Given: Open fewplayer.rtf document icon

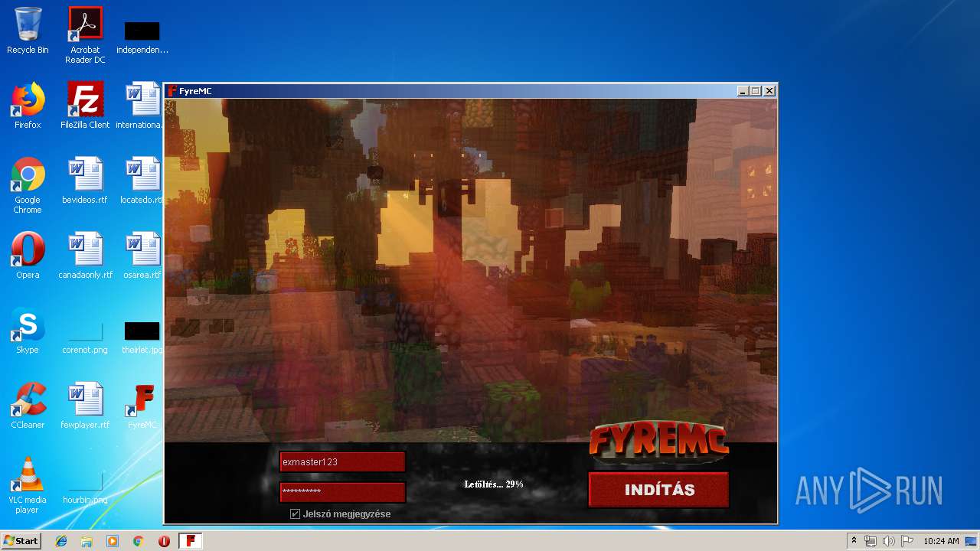Looking at the screenshot, I should click(85, 406).
